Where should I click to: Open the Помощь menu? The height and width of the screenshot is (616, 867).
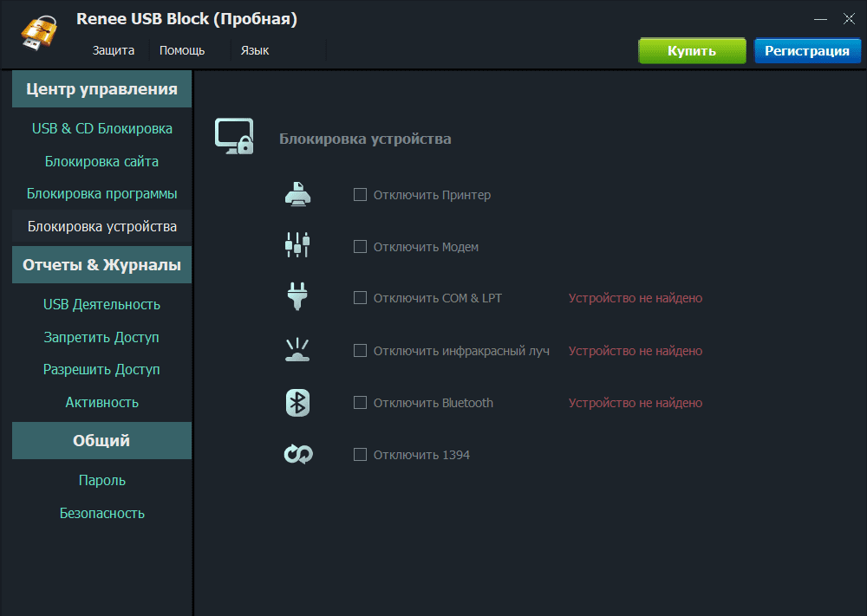182,50
